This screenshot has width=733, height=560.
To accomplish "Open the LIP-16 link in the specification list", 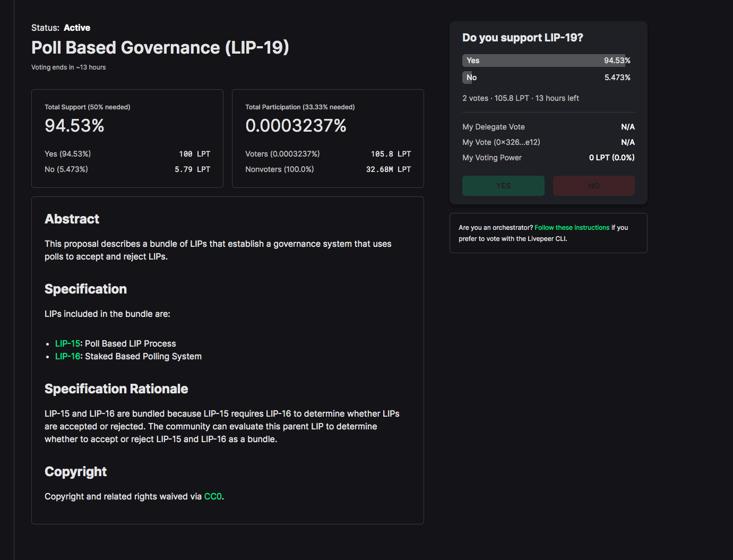I will 67,356.
